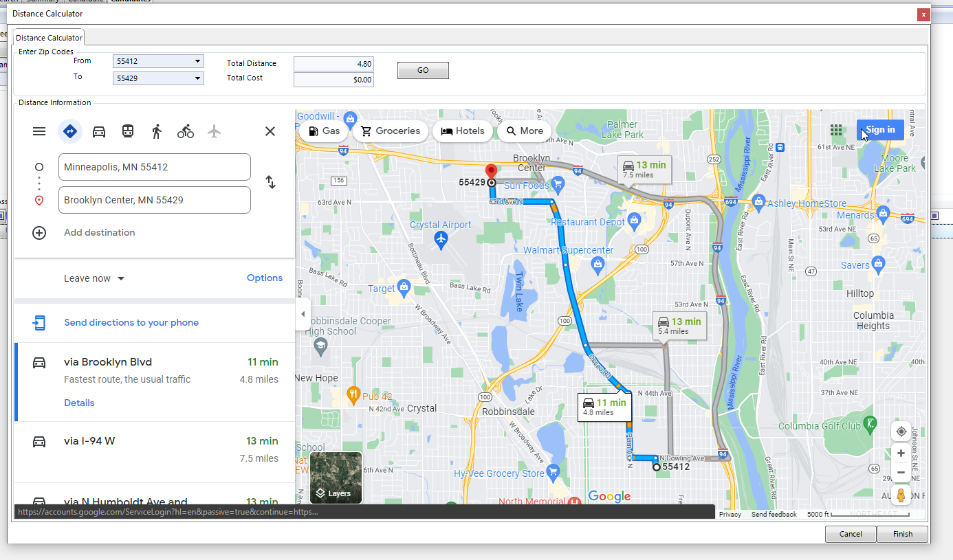Click Send directions to your phone
Image resolution: width=953 pixels, height=560 pixels.
131,322
